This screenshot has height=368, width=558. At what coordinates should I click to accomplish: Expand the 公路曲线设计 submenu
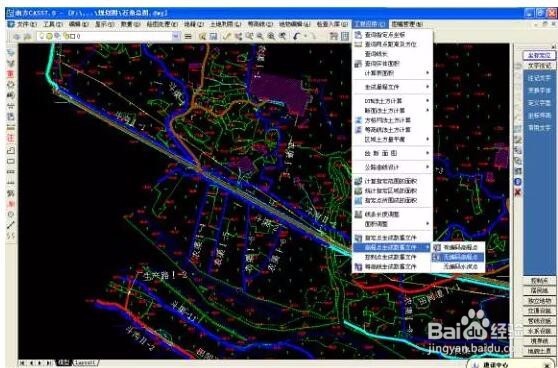coord(393,167)
